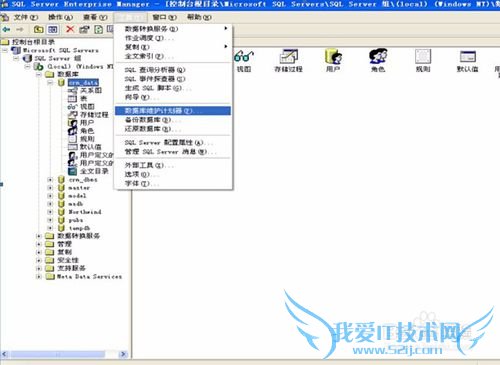Click the Up one level folder icon
500x365 pixels.
tap(39, 30)
